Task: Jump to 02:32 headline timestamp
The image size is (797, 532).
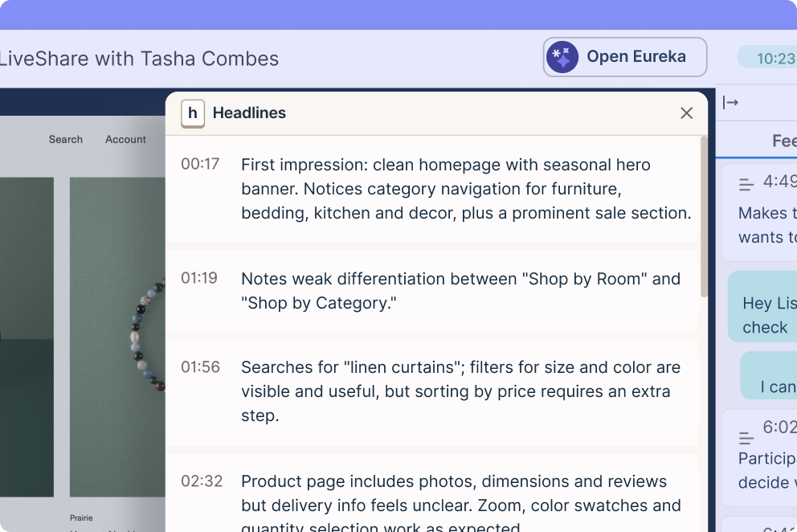Action: tap(202, 481)
